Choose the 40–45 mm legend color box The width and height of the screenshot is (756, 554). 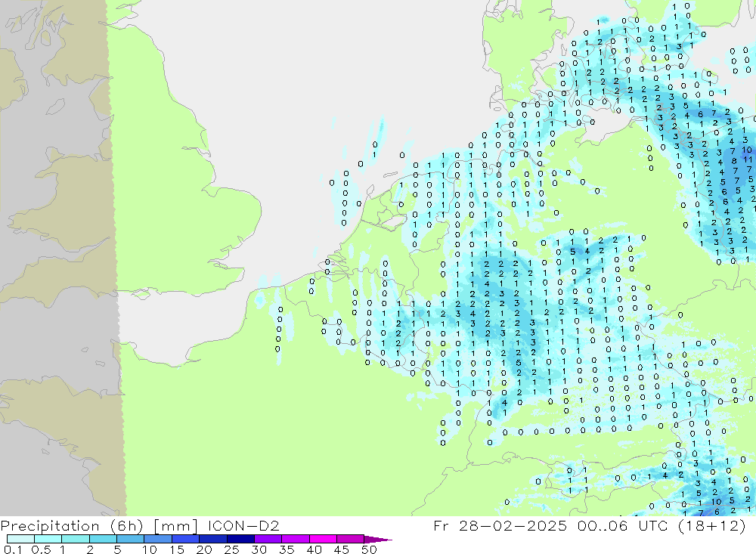tap(323, 539)
